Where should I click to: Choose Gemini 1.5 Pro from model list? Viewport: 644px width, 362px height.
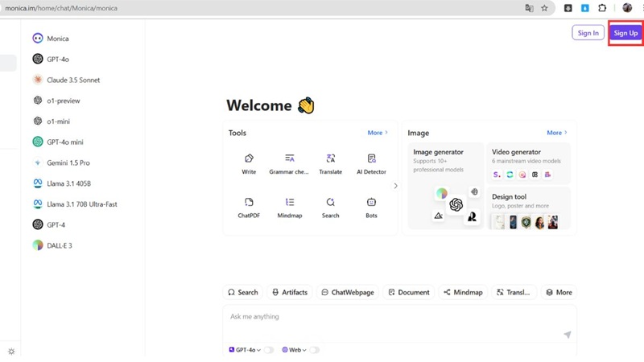(x=68, y=162)
